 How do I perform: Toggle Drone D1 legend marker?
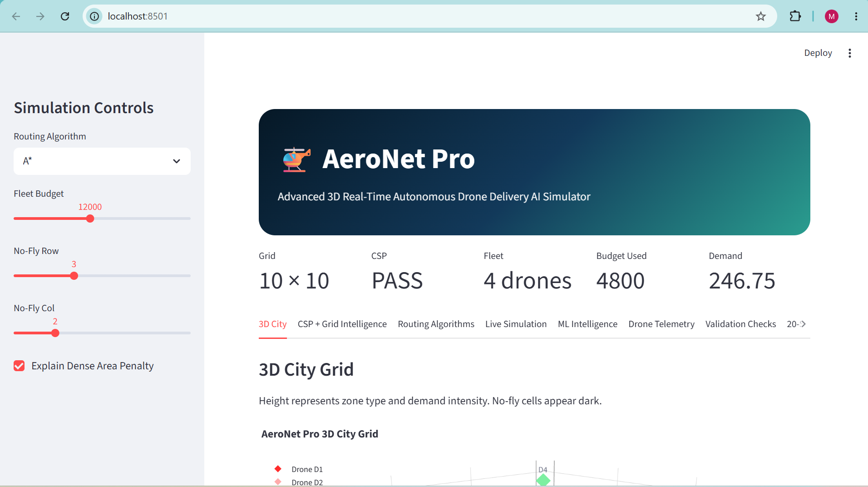tap(278, 469)
